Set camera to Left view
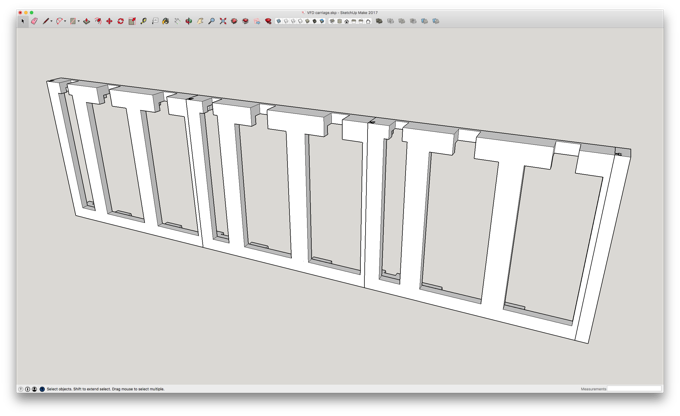Screen dimensions: 680x416 (x=368, y=21)
